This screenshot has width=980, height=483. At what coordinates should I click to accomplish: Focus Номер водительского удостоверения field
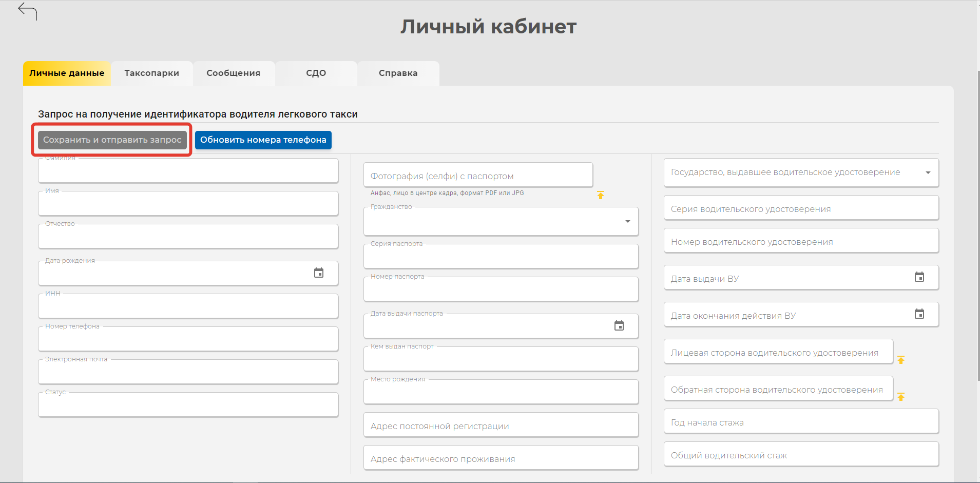(801, 241)
